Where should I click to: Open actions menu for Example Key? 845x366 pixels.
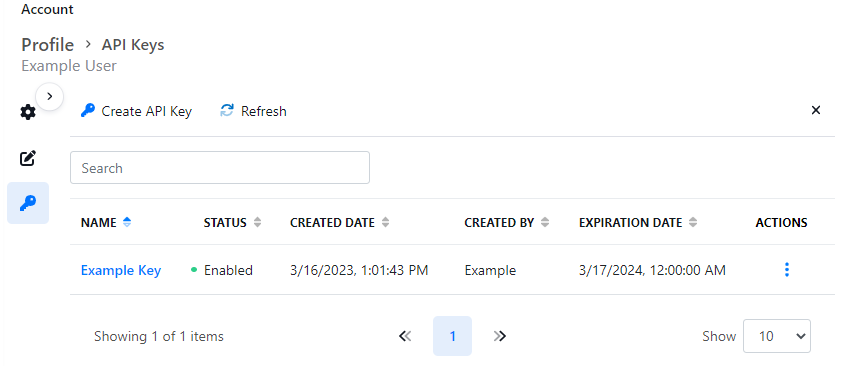[787, 270]
